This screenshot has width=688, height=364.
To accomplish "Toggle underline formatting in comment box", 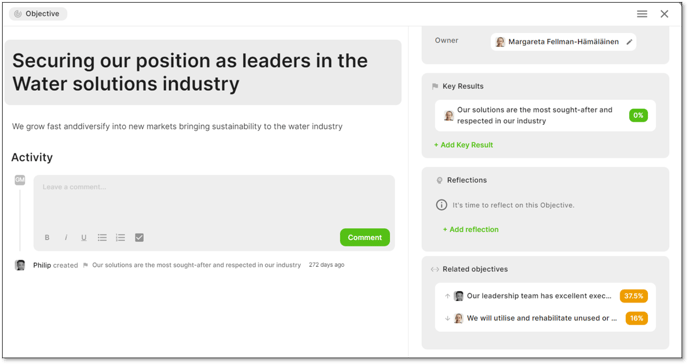I will point(83,238).
